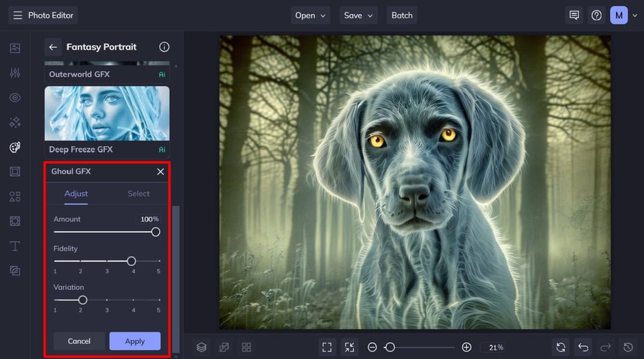Switch to the Select tab
This screenshot has height=359, width=644.
point(138,194)
